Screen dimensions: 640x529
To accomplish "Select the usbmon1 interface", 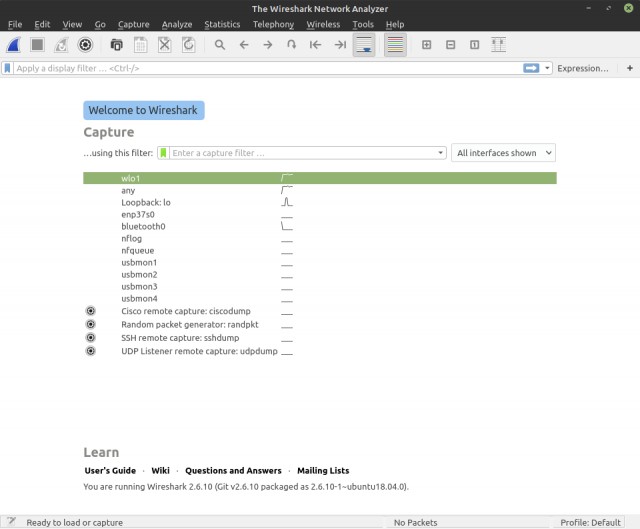I will pos(320,262).
